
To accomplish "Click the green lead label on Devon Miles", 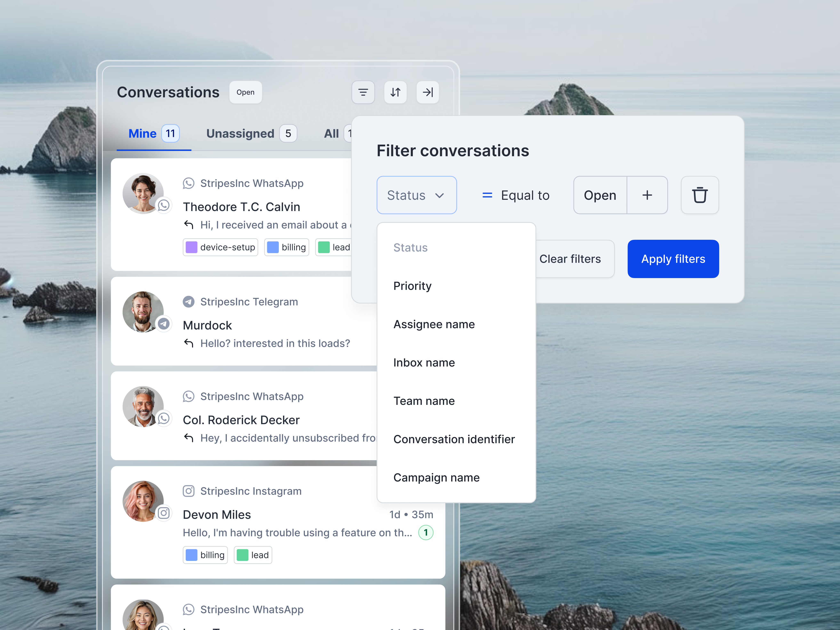I will tap(253, 555).
